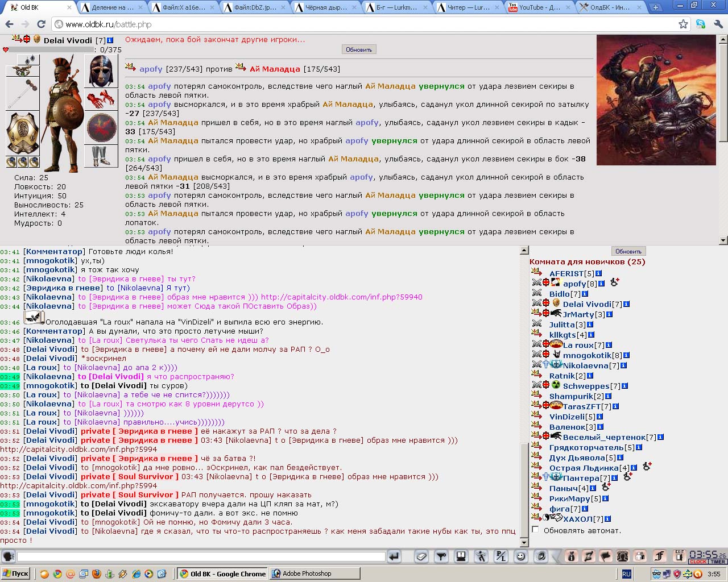Open the smiley emoticons panel
Screen dimensions: 728x582
point(520,556)
